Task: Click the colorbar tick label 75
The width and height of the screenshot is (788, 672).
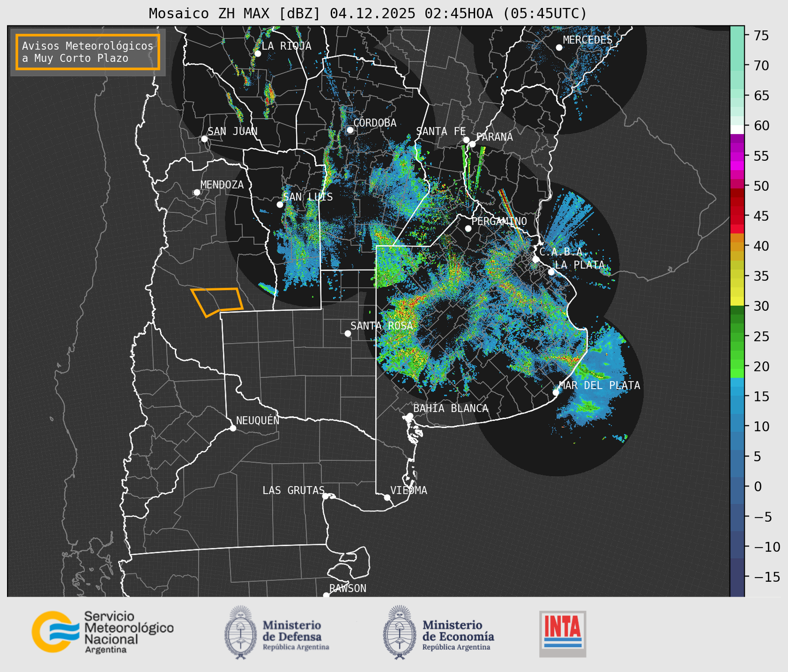Action: pyautogui.click(x=761, y=36)
